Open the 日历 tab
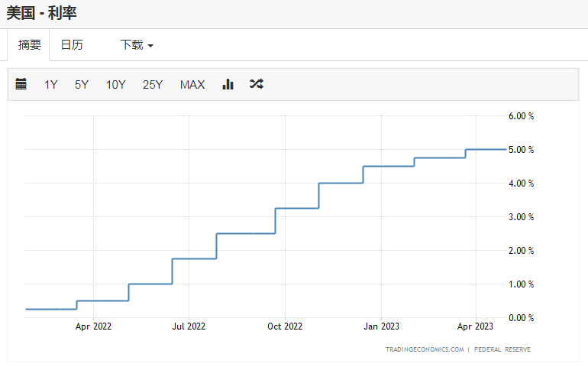 tap(72, 45)
